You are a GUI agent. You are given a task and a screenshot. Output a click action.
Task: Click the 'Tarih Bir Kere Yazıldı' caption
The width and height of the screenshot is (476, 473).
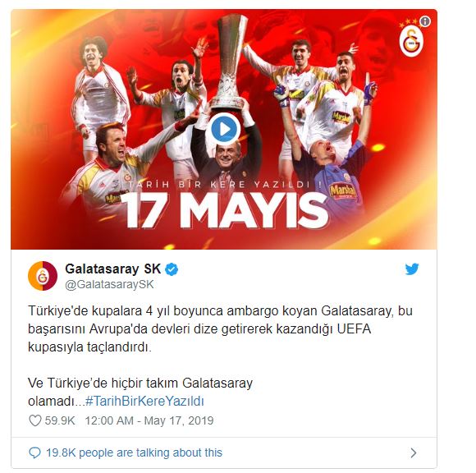pos(224,185)
